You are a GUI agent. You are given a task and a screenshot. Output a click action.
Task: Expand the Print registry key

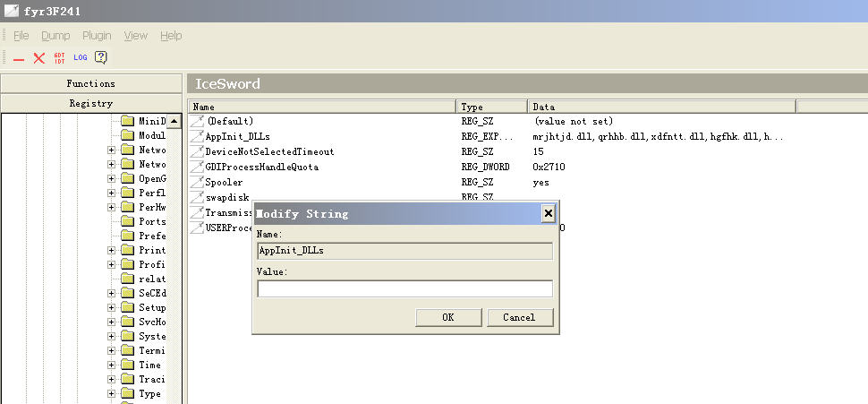tap(111, 251)
